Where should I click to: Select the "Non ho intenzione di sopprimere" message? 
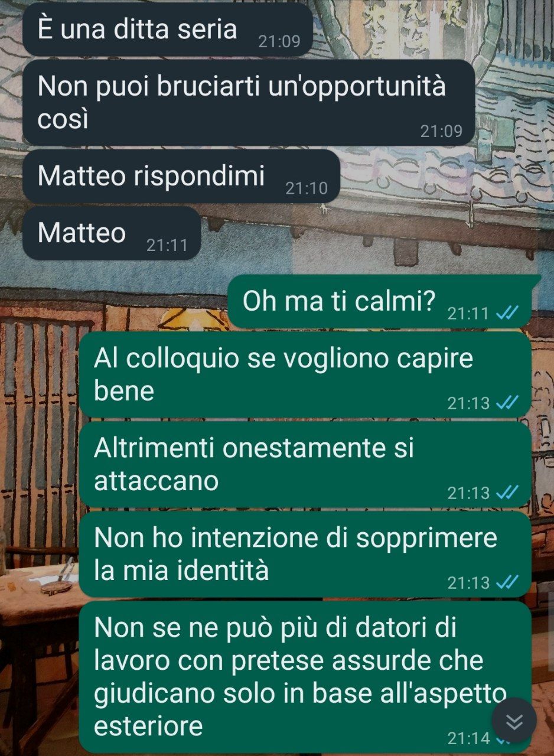coord(305,555)
